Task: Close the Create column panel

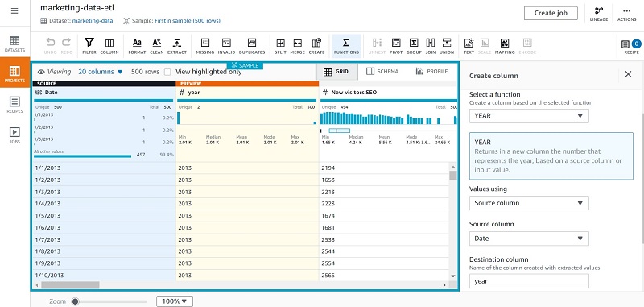Action: click(x=628, y=74)
